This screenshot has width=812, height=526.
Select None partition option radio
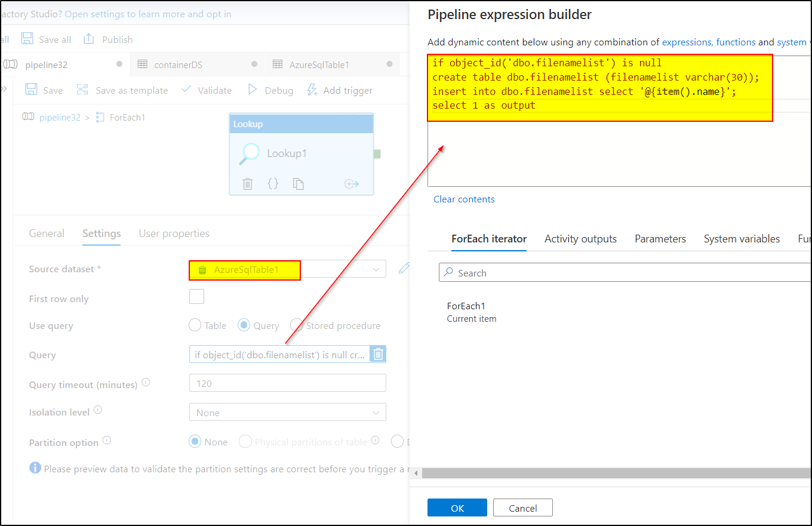coord(195,442)
